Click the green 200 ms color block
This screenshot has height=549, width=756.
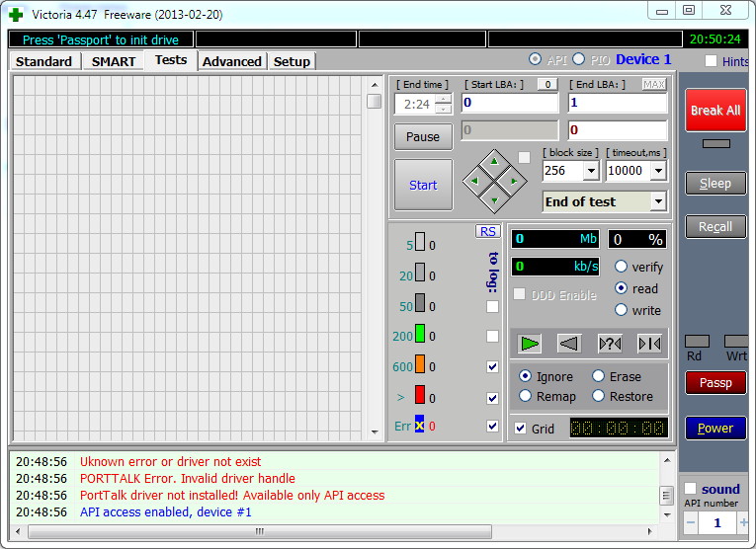point(420,334)
